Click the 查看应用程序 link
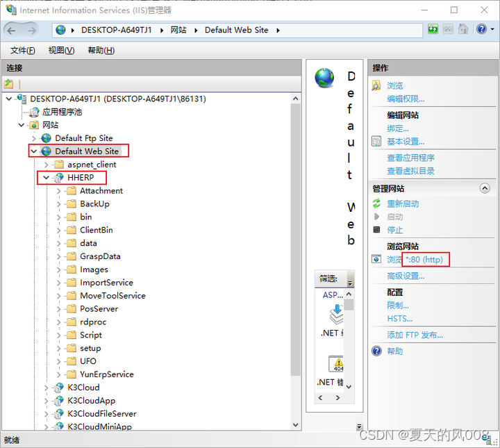 click(x=410, y=158)
